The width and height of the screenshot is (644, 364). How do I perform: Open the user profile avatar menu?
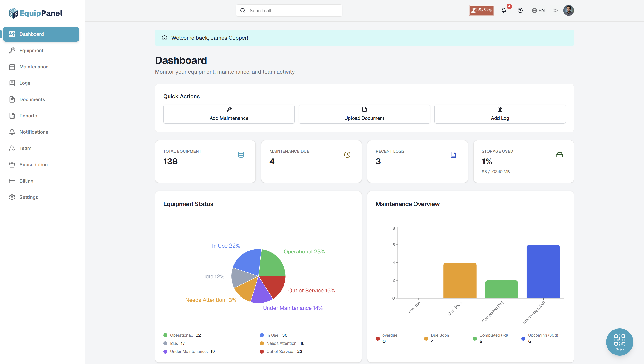[568, 10]
